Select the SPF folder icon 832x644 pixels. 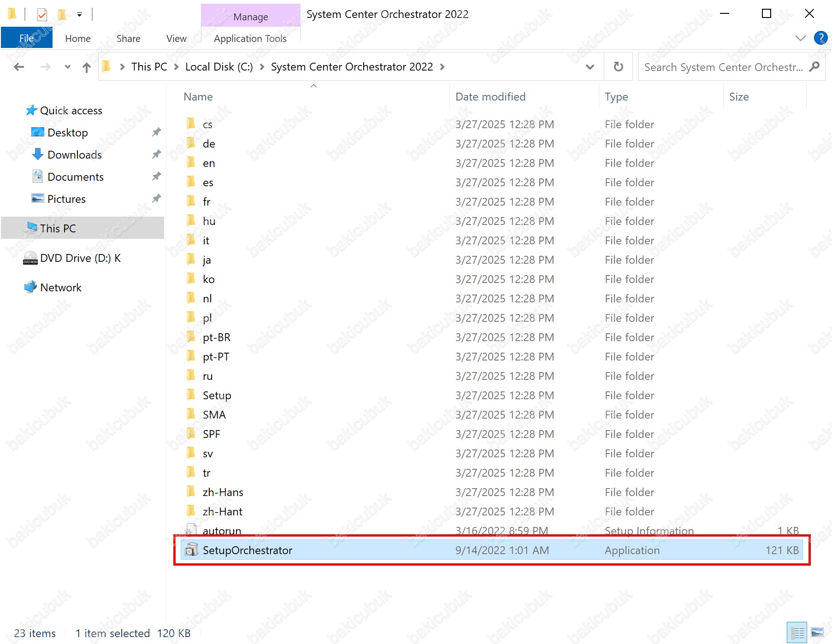tap(191, 433)
